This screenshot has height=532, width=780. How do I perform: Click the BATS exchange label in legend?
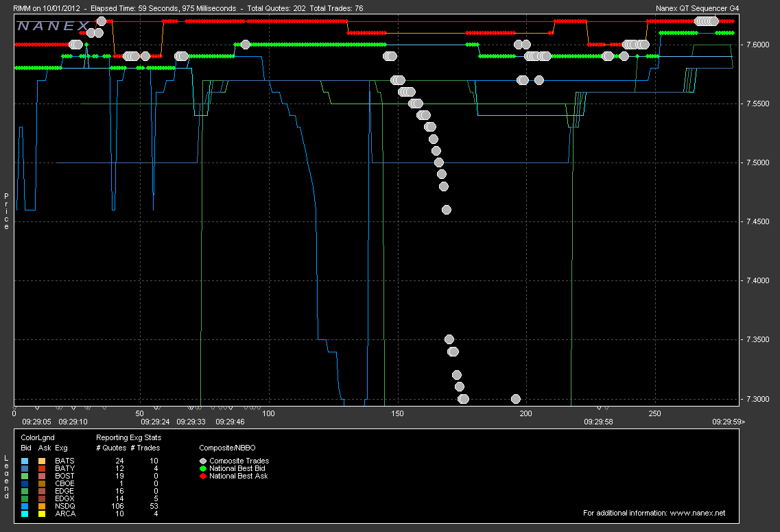click(64, 461)
